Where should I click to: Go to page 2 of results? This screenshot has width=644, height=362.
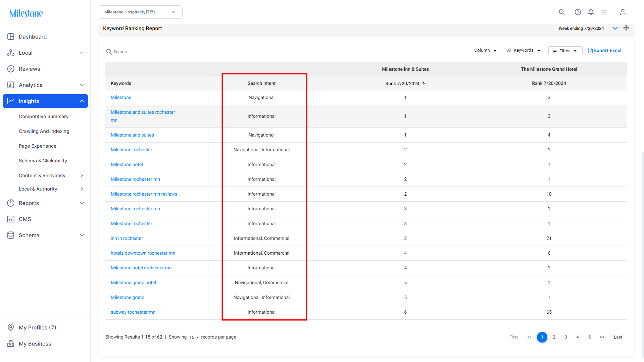click(x=554, y=337)
